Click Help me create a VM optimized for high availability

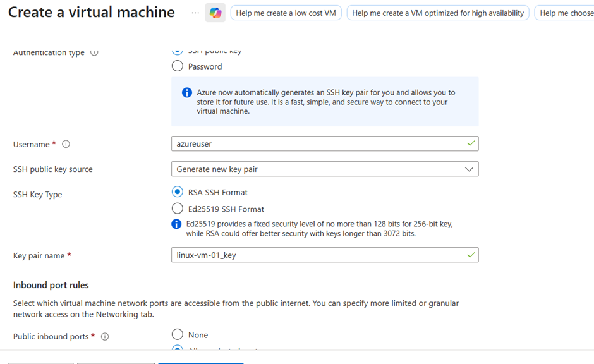coord(438,13)
